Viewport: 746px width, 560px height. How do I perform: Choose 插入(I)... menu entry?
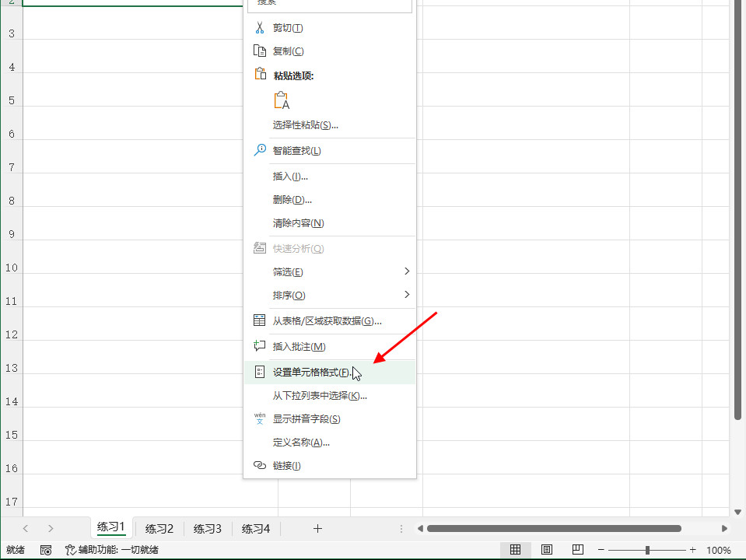click(329, 177)
